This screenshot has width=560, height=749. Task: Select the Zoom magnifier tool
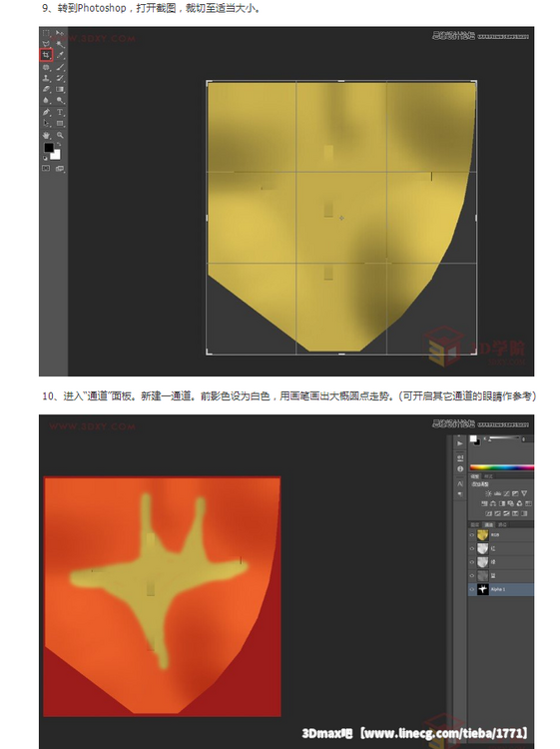(60, 135)
